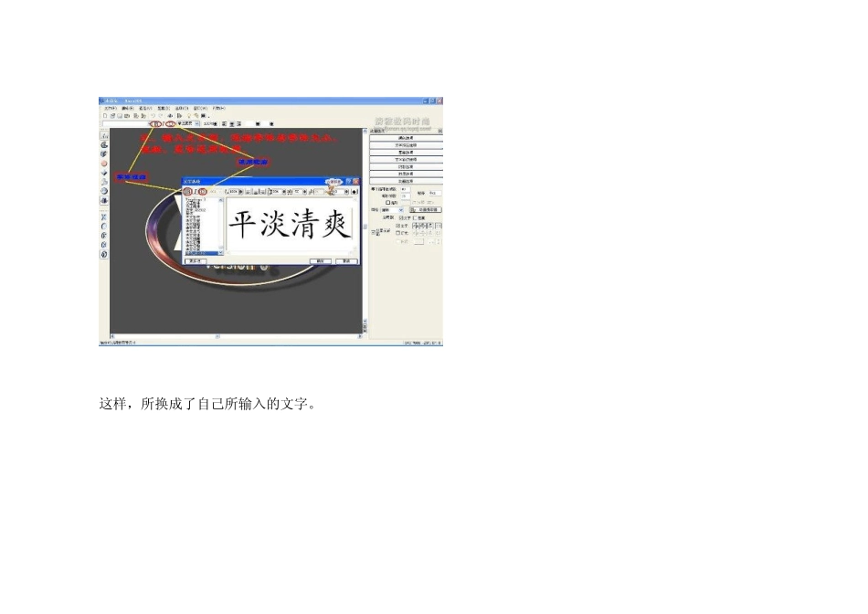This screenshot has width=868, height=614.
Task: Select the Aa text options tool
Action: (x=104, y=135)
